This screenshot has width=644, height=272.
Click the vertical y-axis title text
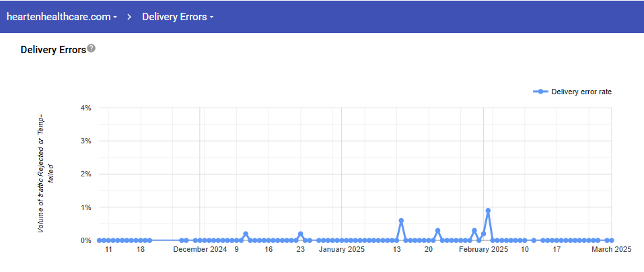pos(45,174)
